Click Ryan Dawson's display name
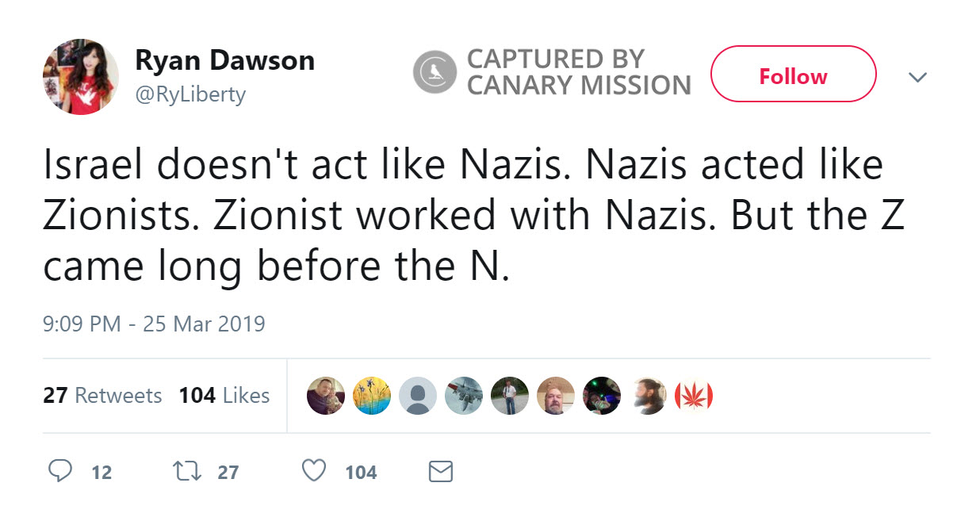Viewport: 980px width, 525px height. pos(226,59)
